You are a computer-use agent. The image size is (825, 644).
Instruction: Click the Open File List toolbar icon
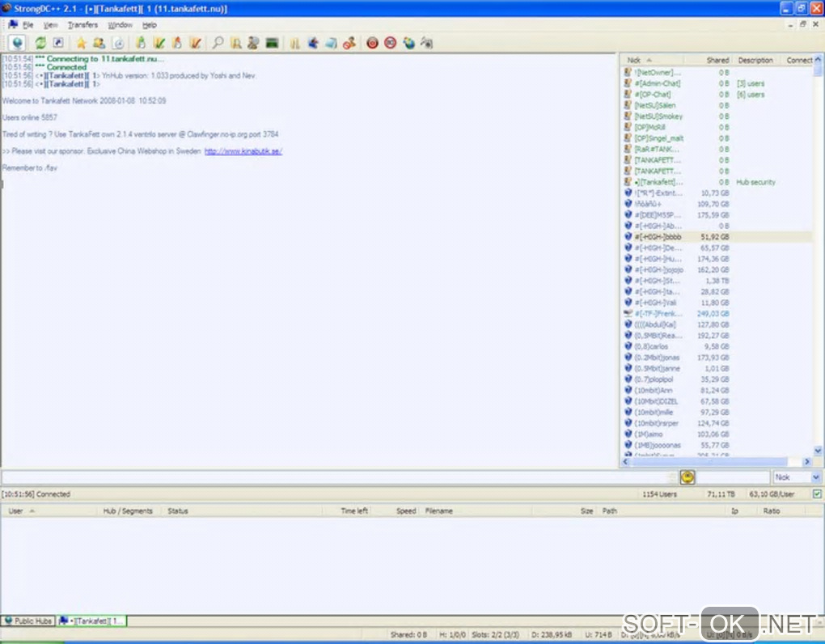pos(295,43)
